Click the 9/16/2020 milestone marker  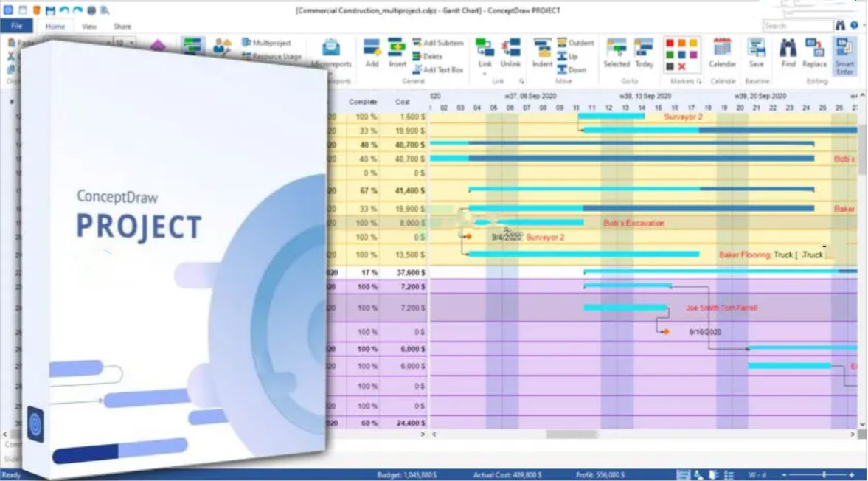666,332
